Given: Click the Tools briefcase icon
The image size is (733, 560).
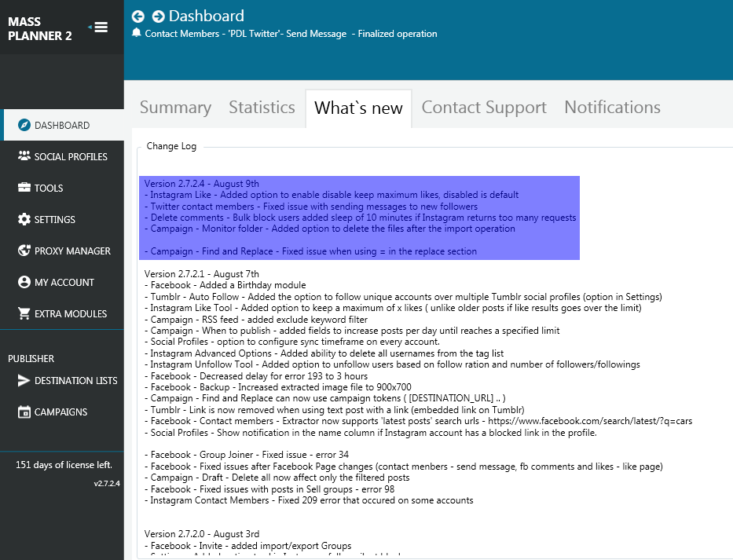Looking at the screenshot, I should click(x=24, y=188).
